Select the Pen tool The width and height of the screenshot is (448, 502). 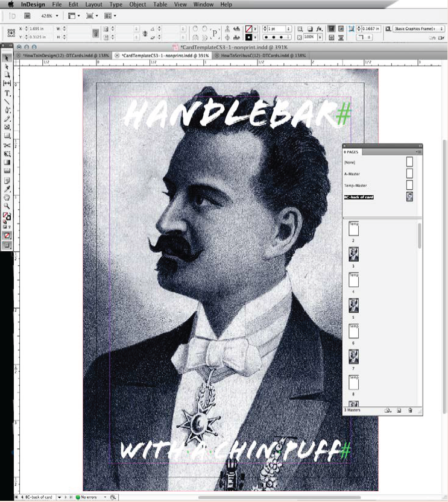(x=7, y=110)
